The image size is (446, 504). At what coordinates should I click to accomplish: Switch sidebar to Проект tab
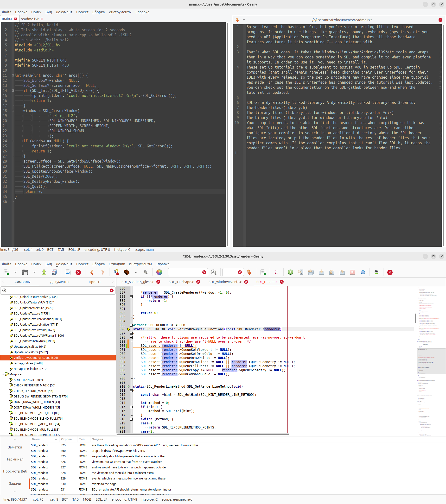[95, 282]
